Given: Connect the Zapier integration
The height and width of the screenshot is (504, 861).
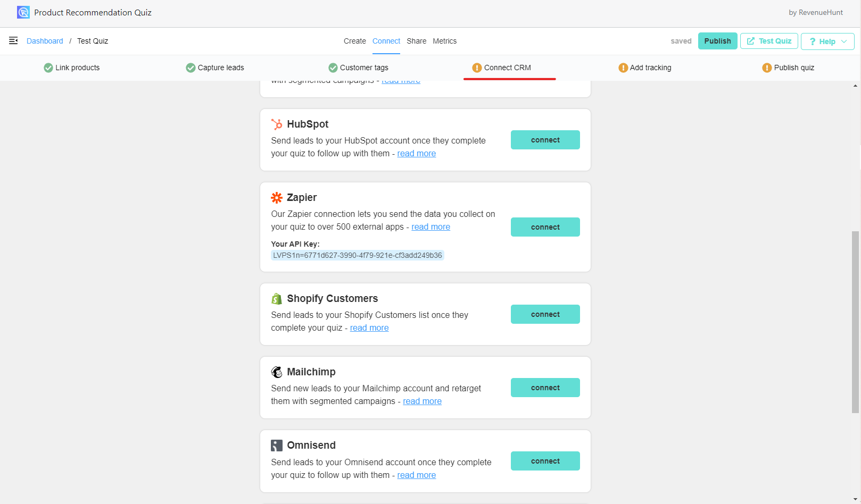Looking at the screenshot, I should tap(545, 227).
